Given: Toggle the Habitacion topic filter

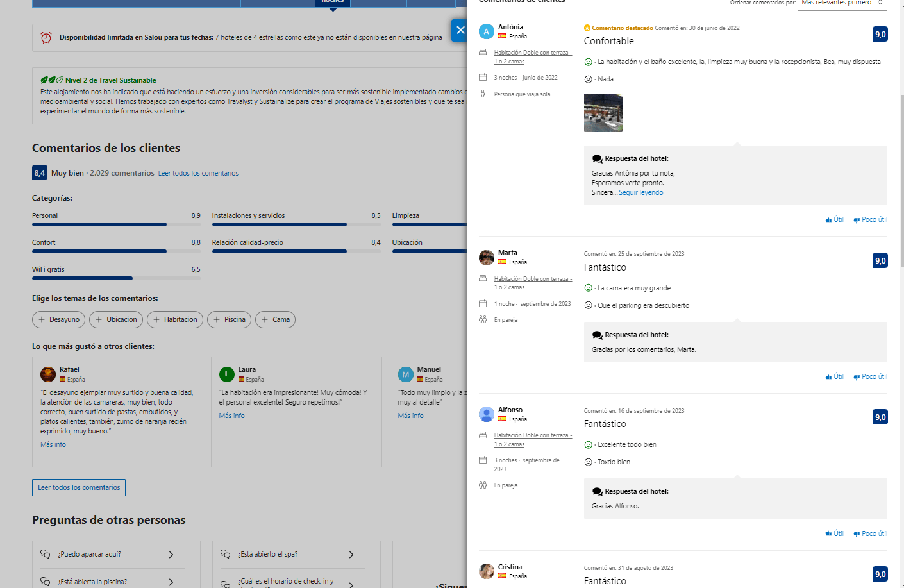Looking at the screenshot, I should (175, 319).
